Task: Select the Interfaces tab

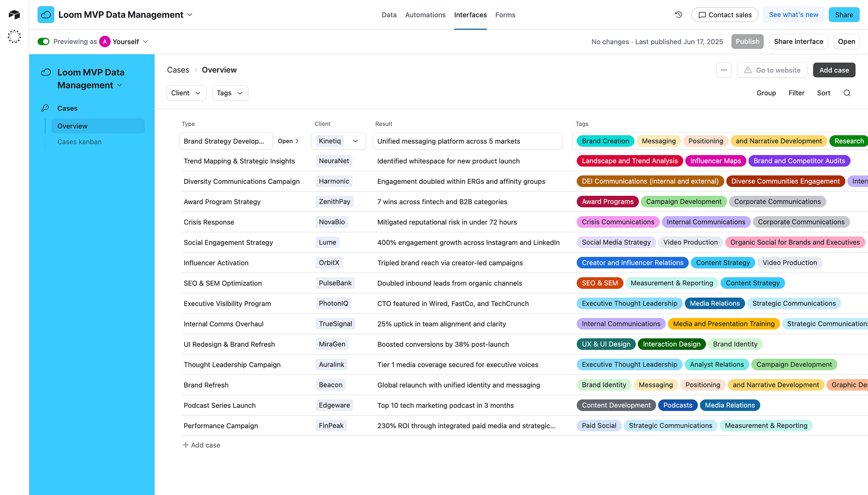Action: point(470,15)
